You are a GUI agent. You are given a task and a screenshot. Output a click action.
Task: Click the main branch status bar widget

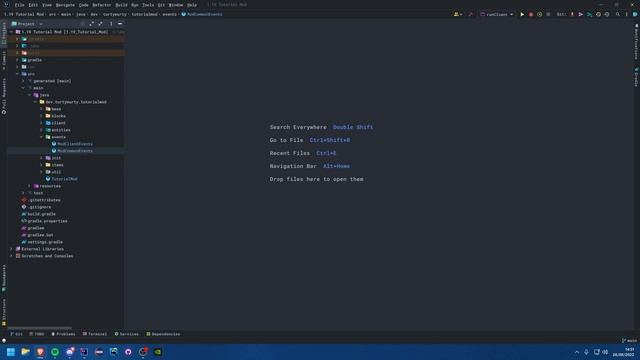point(629,340)
